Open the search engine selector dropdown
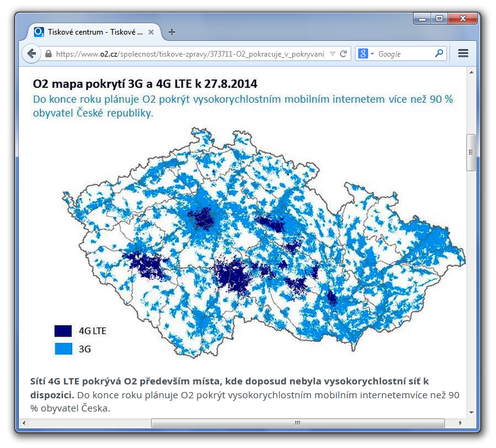 (372, 53)
